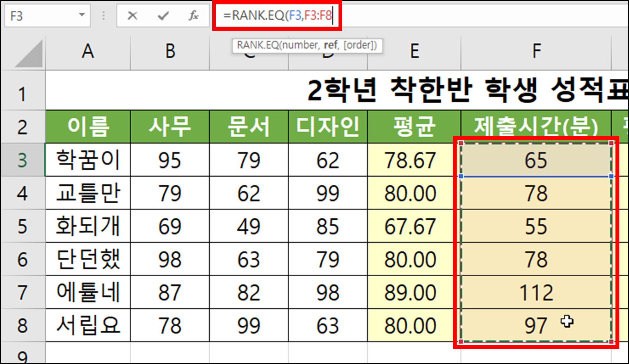629x364 pixels.
Task: Select row 8 header
Action: click(x=23, y=325)
